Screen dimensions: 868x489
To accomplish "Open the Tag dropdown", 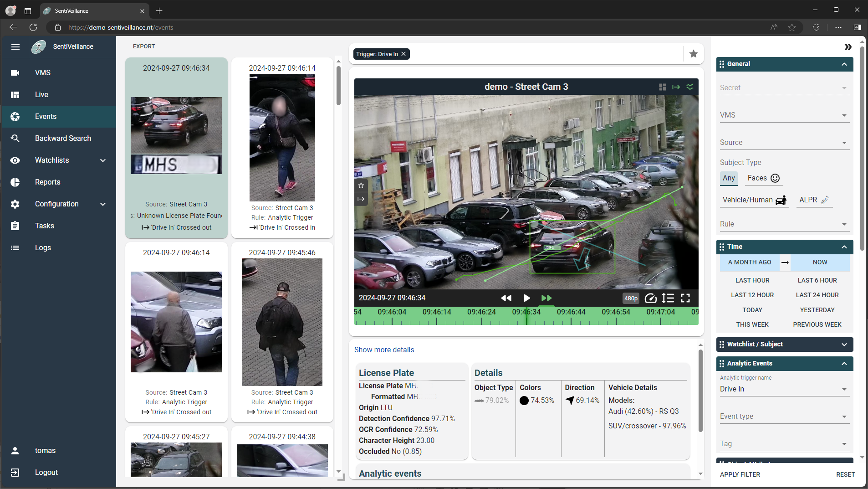I will tap(784, 444).
